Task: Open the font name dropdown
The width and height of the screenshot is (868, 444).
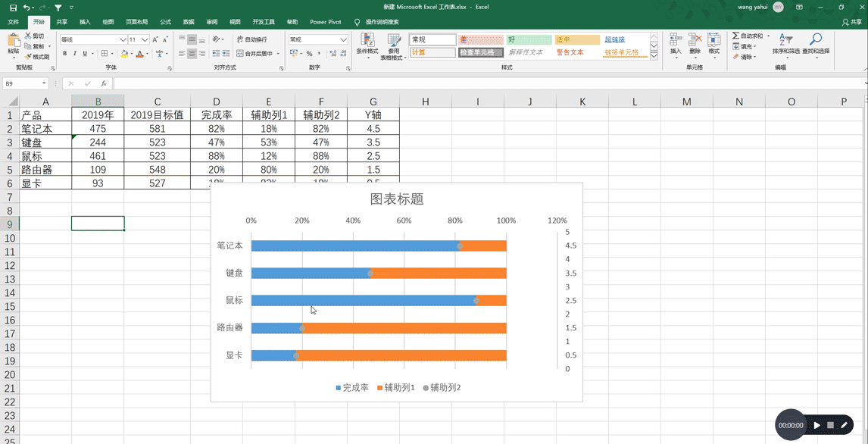Action: tap(123, 40)
